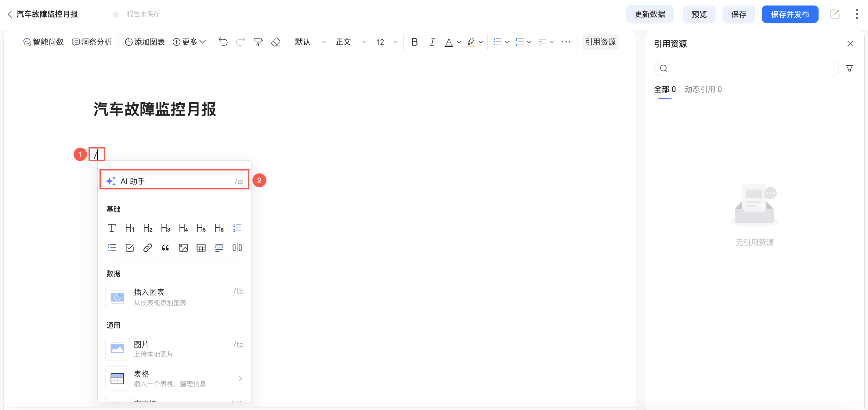Switch to the 动态引用 0 tab
The height and width of the screenshot is (410, 868).
703,89
